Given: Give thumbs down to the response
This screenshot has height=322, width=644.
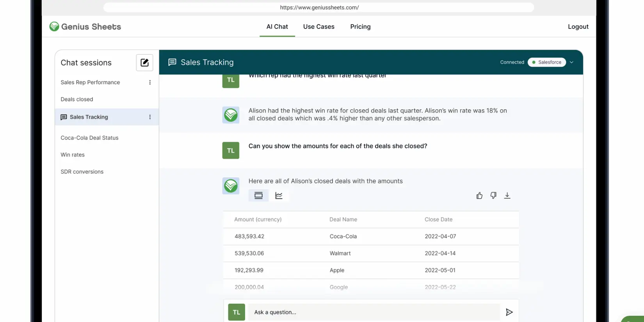Looking at the screenshot, I should coord(493,196).
